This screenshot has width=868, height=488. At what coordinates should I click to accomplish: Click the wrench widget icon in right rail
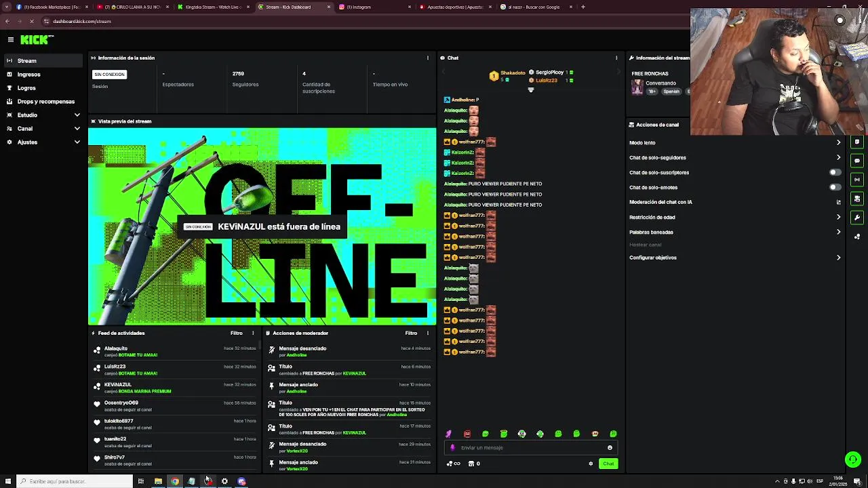coord(857,218)
